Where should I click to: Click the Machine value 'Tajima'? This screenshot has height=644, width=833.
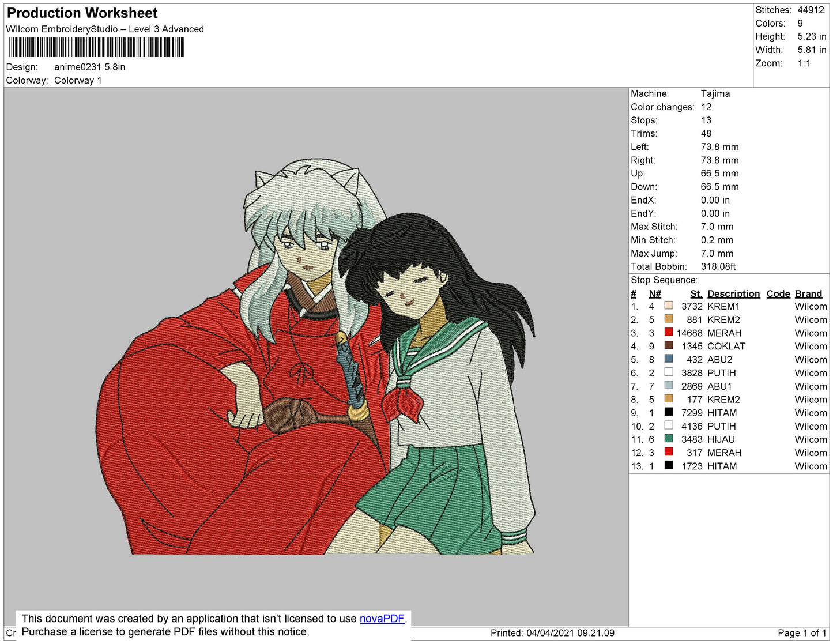715,93
